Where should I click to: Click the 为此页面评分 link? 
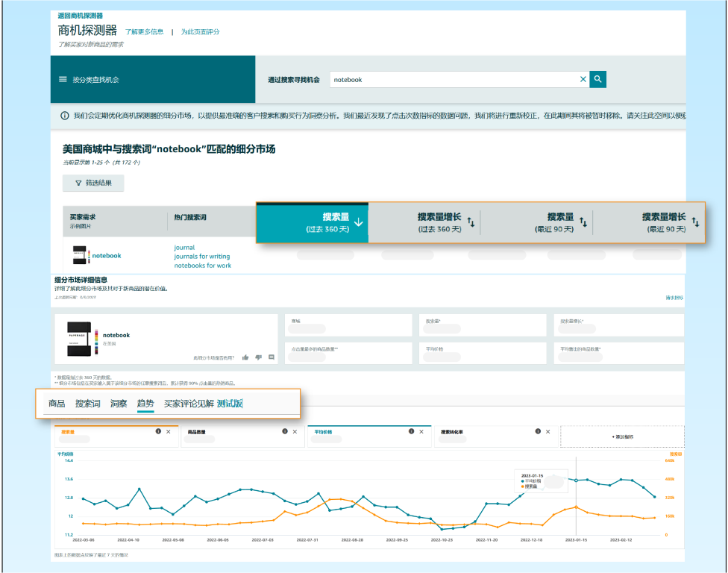[200, 31]
